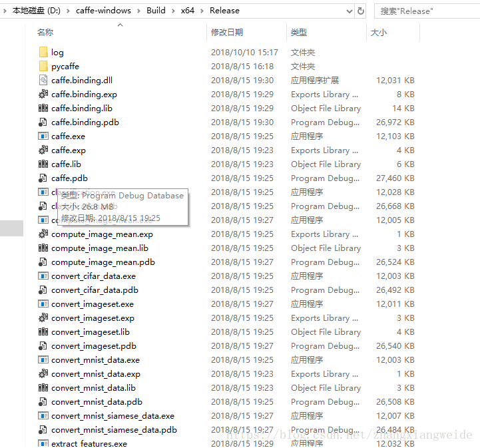Image resolution: width=480 pixels, height=448 pixels.
Task: Refresh the Release folder view
Action: [361, 11]
